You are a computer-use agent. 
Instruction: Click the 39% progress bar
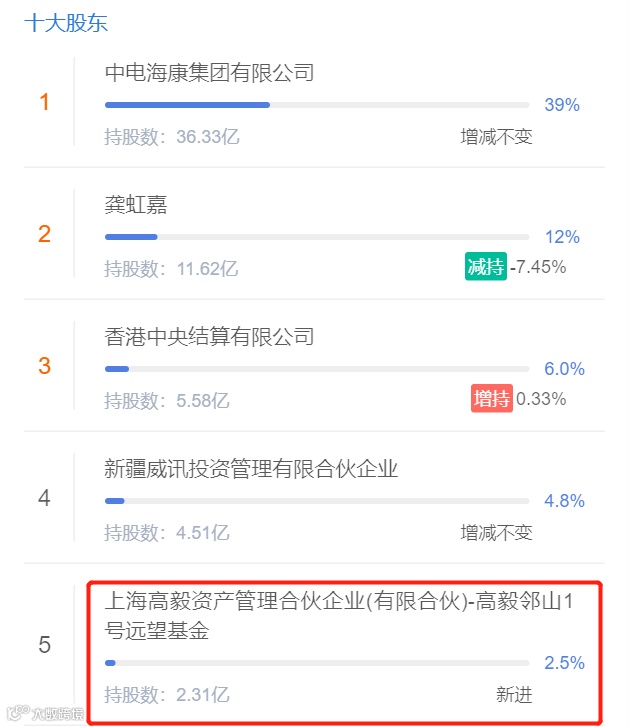tap(317, 105)
